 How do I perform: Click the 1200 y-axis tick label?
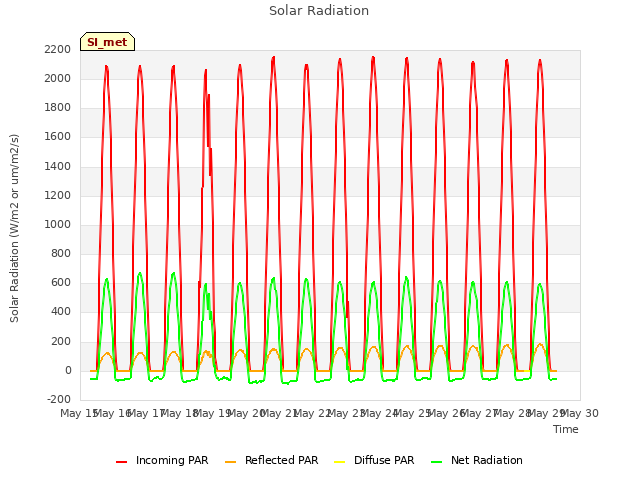[58, 195]
